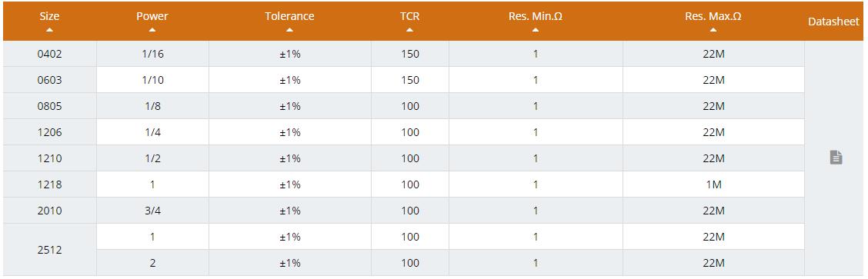Sort by Size column arrow

(50, 30)
